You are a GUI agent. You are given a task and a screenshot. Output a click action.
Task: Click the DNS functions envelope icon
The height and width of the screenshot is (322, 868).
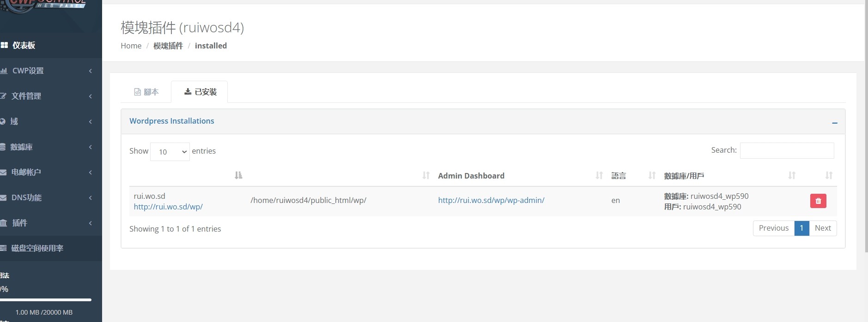[3, 197]
